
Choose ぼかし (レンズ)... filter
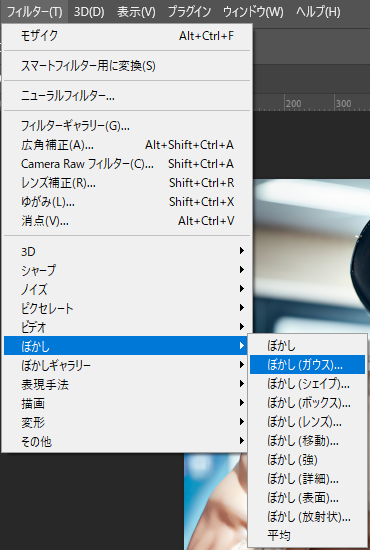click(x=307, y=421)
